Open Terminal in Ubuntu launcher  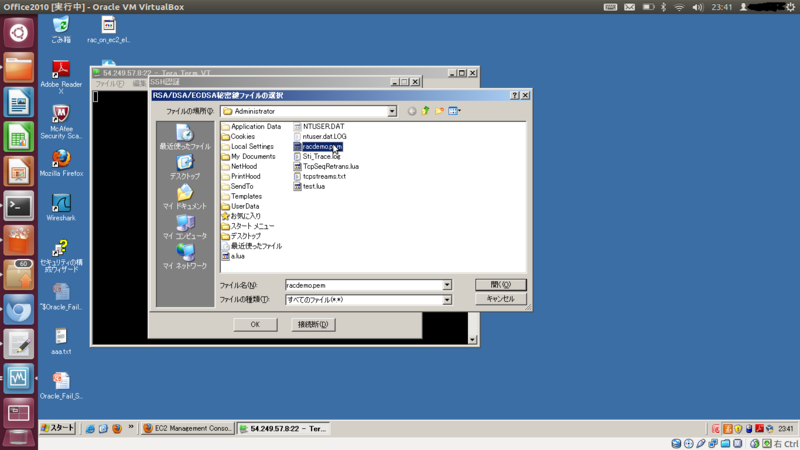click(x=18, y=206)
